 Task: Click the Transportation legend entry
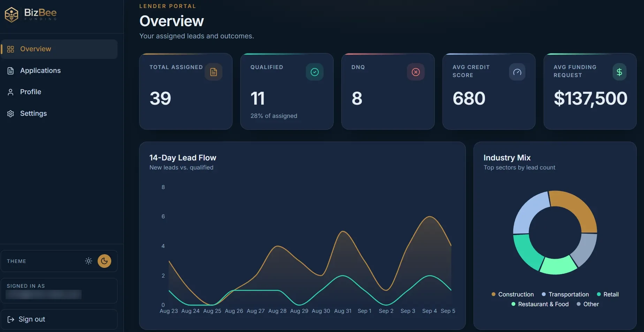(565, 294)
